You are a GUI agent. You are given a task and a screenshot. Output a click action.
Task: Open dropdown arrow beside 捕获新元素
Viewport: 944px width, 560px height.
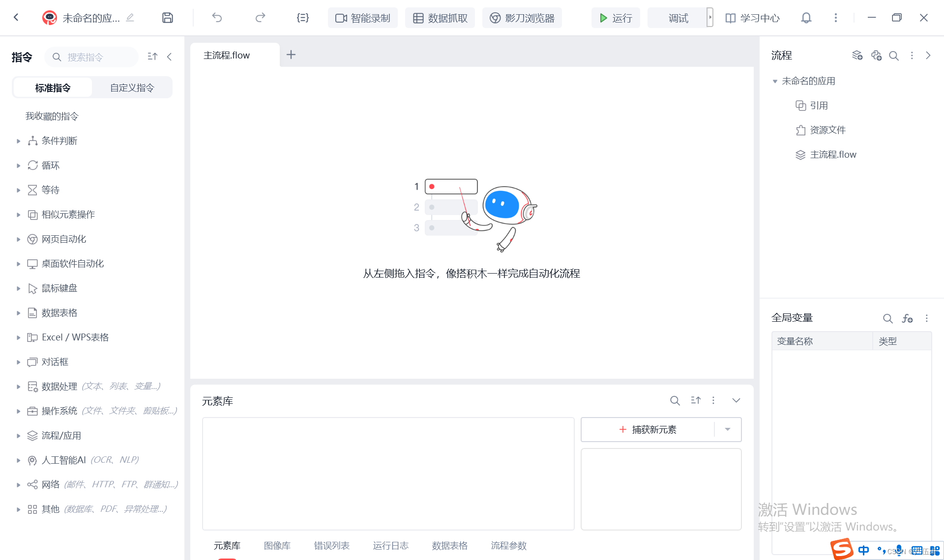pyautogui.click(x=727, y=430)
